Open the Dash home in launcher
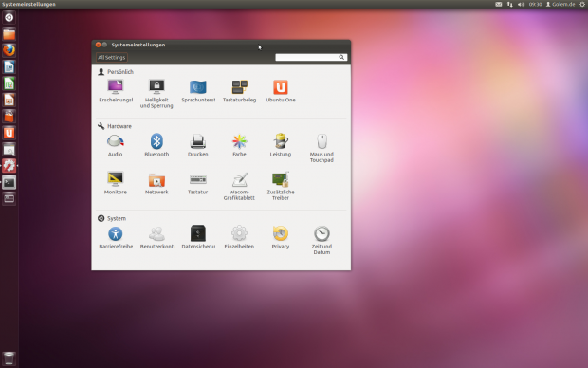 tap(9, 17)
